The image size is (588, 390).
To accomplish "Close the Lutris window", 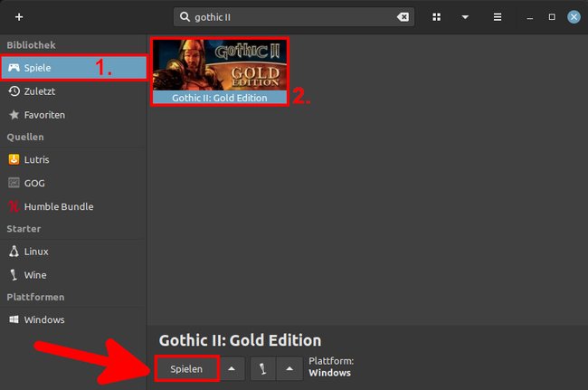I will (574, 17).
